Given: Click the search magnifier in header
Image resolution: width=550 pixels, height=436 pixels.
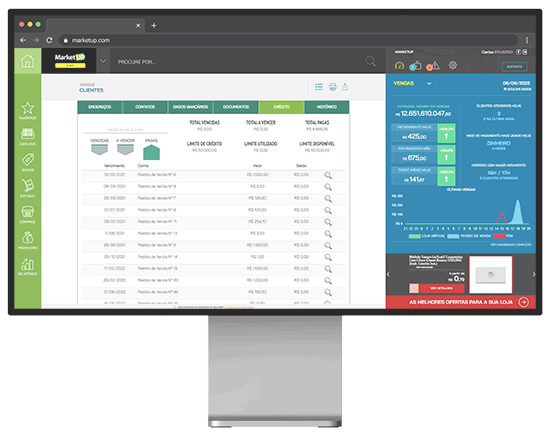Looking at the screenshot, I should tap(370, 61).
